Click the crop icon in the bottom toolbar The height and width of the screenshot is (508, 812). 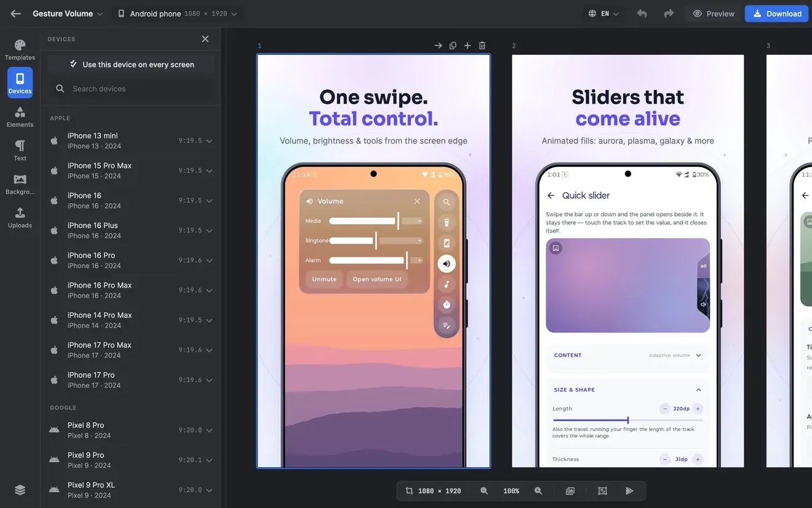point(410,491)
